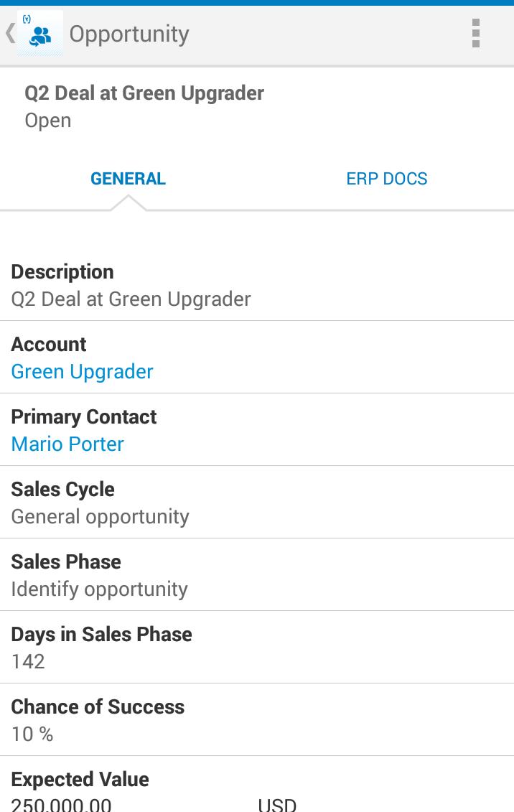Tap the Days in Sales Phase value
The width and height of the screenshot is (514, 812).
[27, 662]
